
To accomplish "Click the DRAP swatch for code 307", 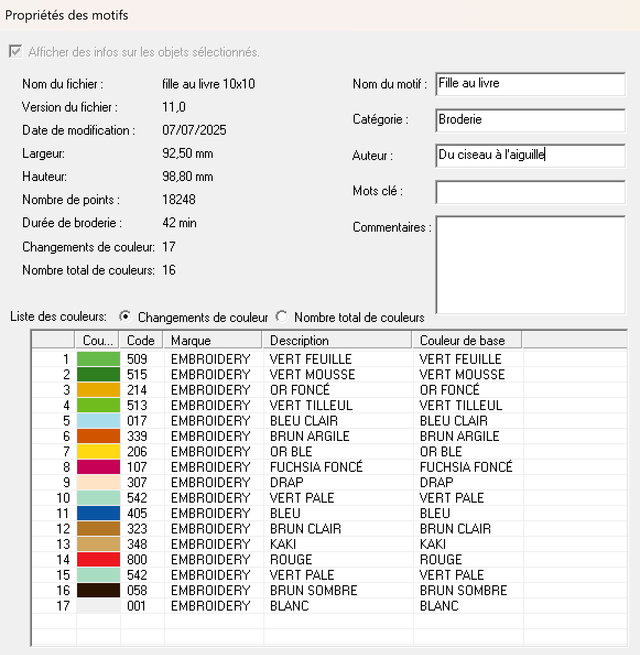I will pos(99,483).
